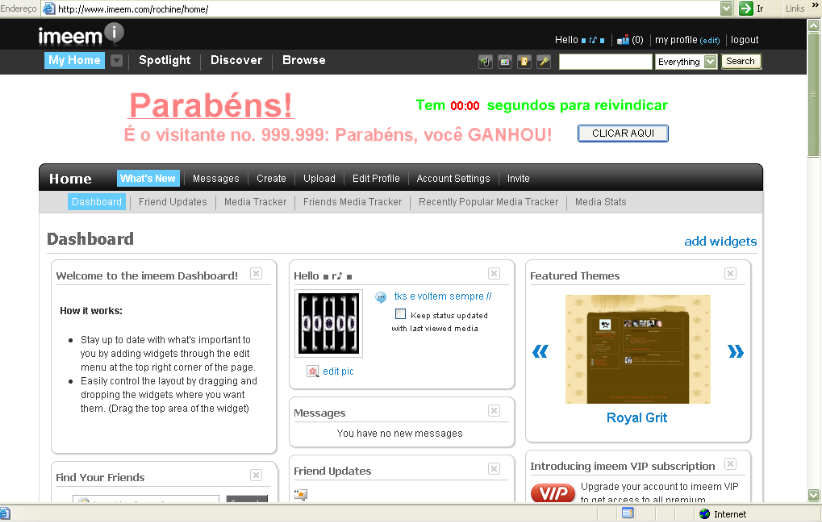Click the imeem logo
This screenshot has width=822, height=522.
point(81,35)
